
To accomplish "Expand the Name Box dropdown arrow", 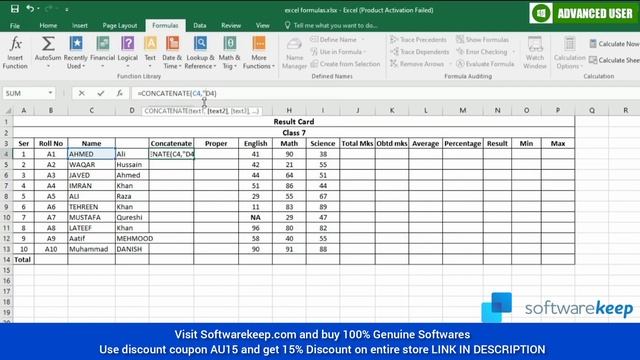I will click(x=50, y=93).
